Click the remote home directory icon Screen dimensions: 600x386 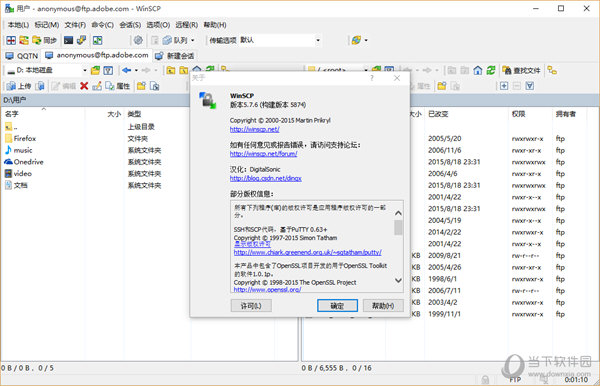point(478,70)
